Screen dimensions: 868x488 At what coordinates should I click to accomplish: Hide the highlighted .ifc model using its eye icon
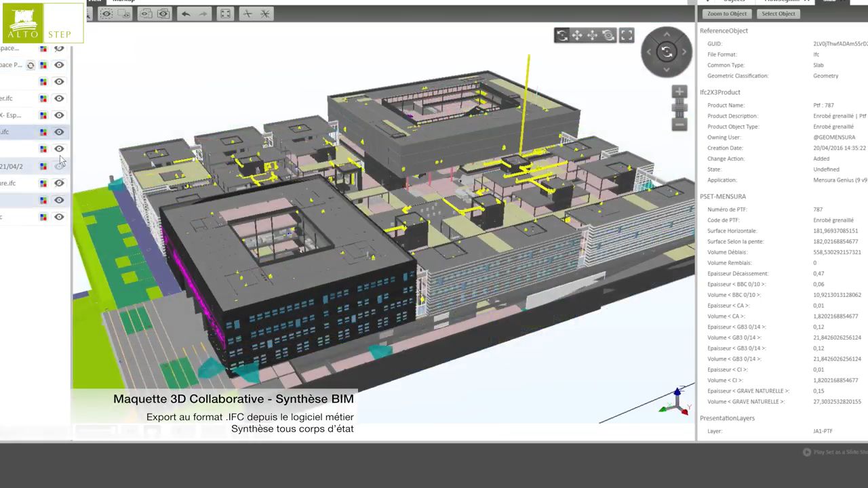[59, 131]
